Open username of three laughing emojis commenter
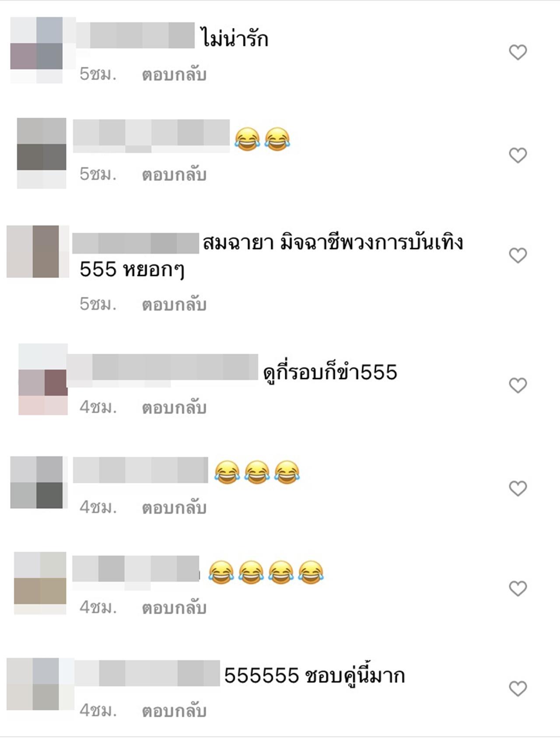The height and width of the screenshot is (738, 560). [x=140, y=470]
